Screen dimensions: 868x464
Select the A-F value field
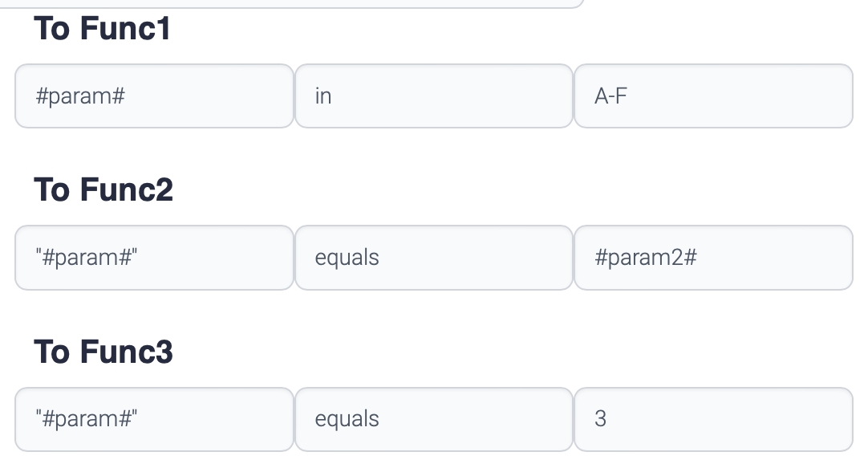(x=712, y=96)
